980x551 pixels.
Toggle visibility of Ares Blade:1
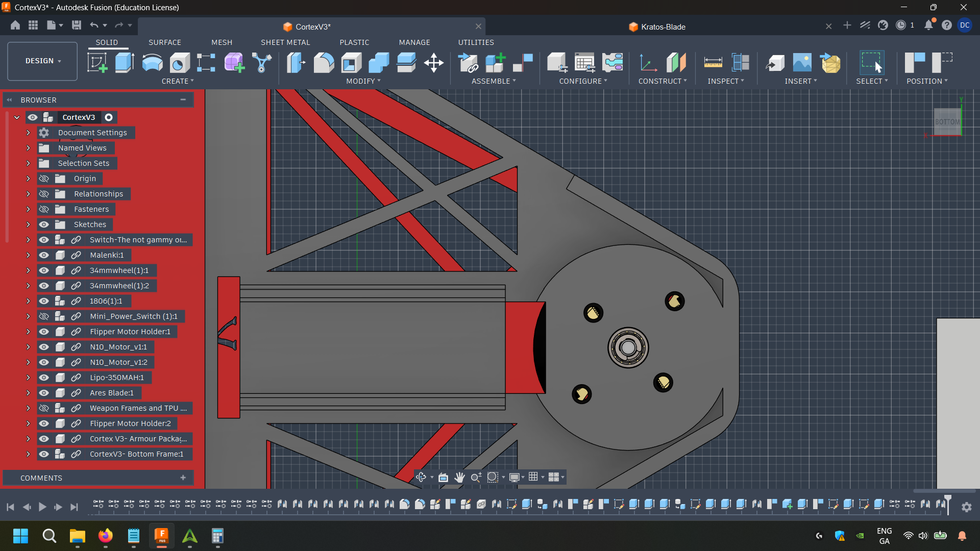(44, 393)
